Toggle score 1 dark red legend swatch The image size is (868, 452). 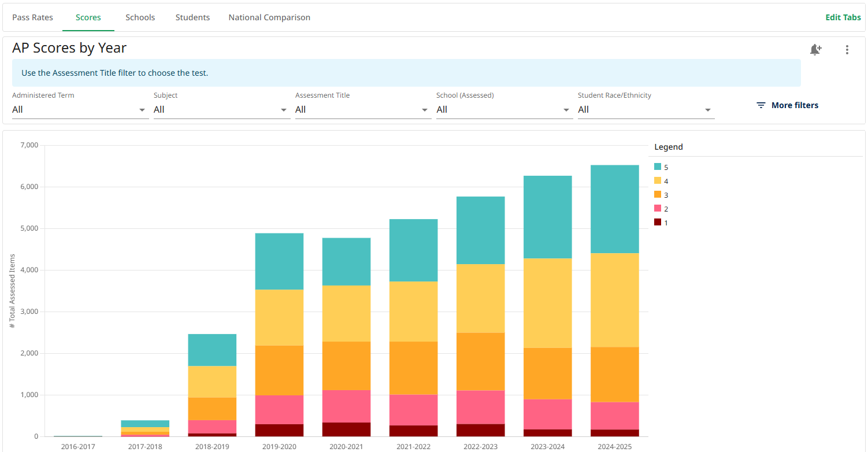658,223
